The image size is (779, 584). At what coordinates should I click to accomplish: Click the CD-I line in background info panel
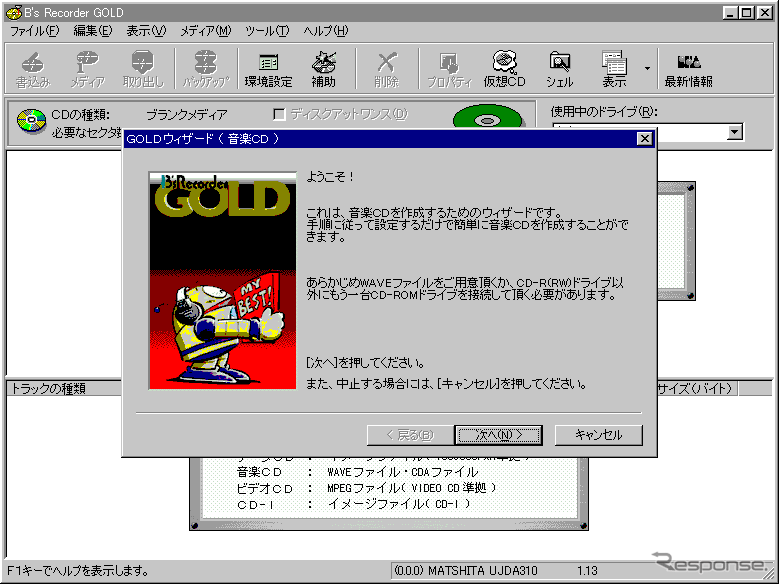354,504
